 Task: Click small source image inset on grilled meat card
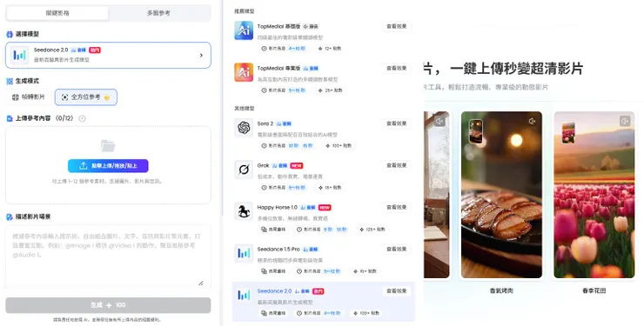click(476, 131)
